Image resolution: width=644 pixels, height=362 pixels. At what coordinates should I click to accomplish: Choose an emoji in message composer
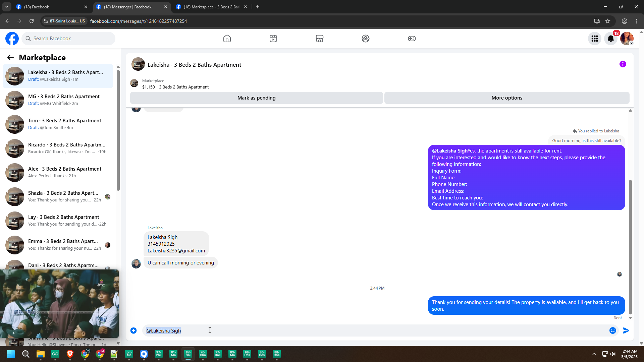613,330
